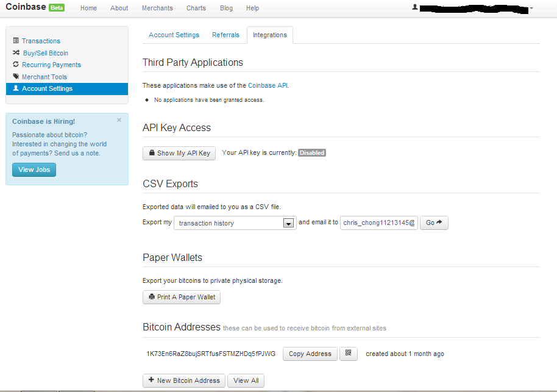The height and width of the screenshot is (392, 557).
Task: Click the 'Third Party Applications' heading
Action: 193,63
